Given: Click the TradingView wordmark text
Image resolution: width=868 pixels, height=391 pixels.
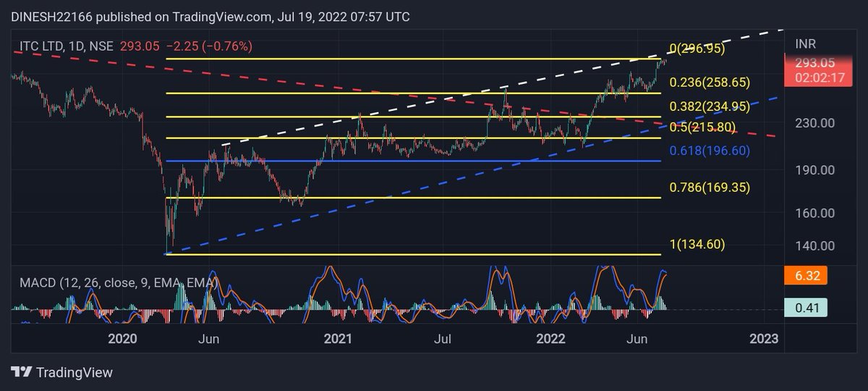Looking at the screenshot, I should point(75,373).
